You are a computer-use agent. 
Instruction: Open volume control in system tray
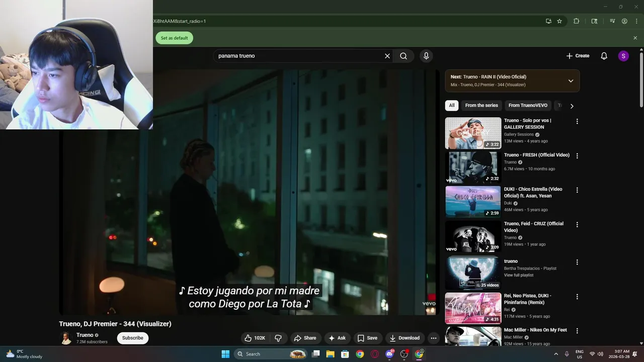[600, 354]
